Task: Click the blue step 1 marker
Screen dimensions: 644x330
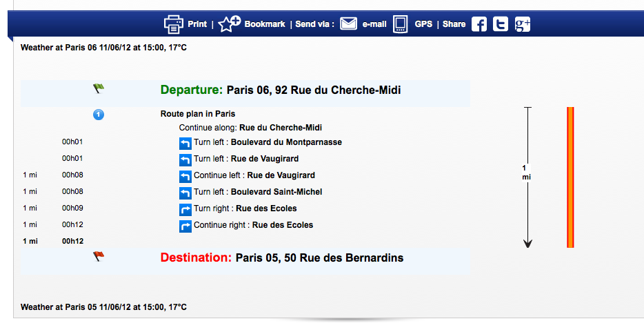Action: click(x=99, y=114)
